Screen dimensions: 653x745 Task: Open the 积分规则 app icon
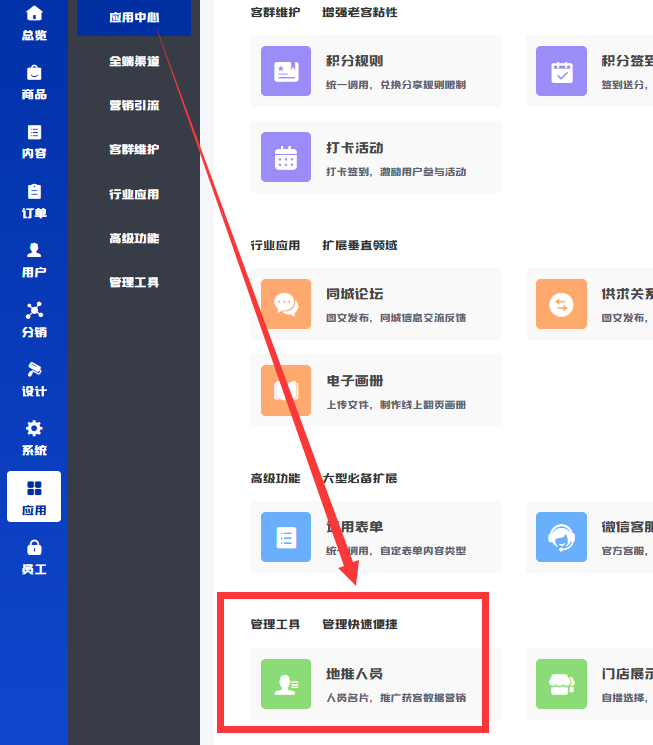286,72
